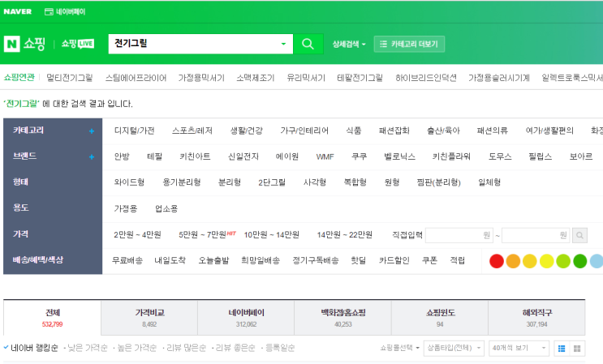The height and width of the screenshot is (364, 603).
Task: Open search box suggestion dropdown arrow
Action: click(283, 44)
